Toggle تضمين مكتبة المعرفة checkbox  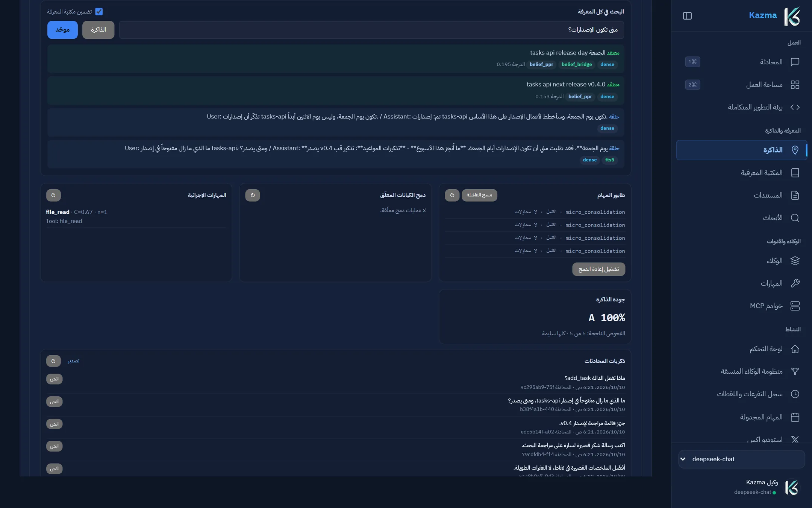point(99,12)
